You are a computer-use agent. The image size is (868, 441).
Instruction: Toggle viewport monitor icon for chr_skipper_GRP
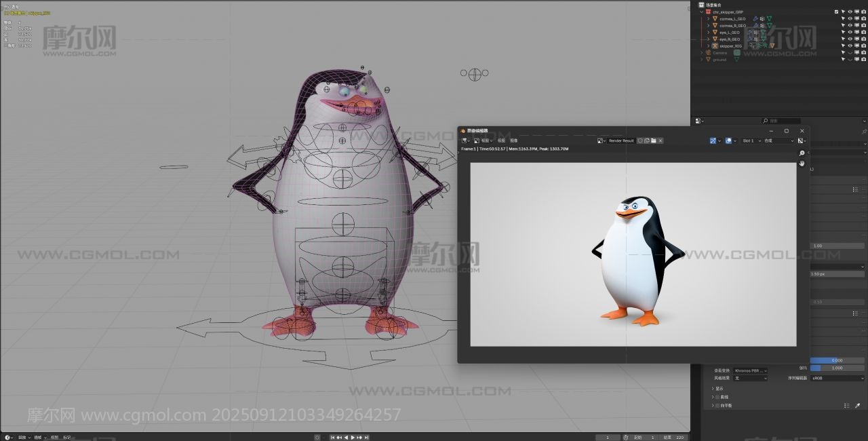[x=856, y=12]
